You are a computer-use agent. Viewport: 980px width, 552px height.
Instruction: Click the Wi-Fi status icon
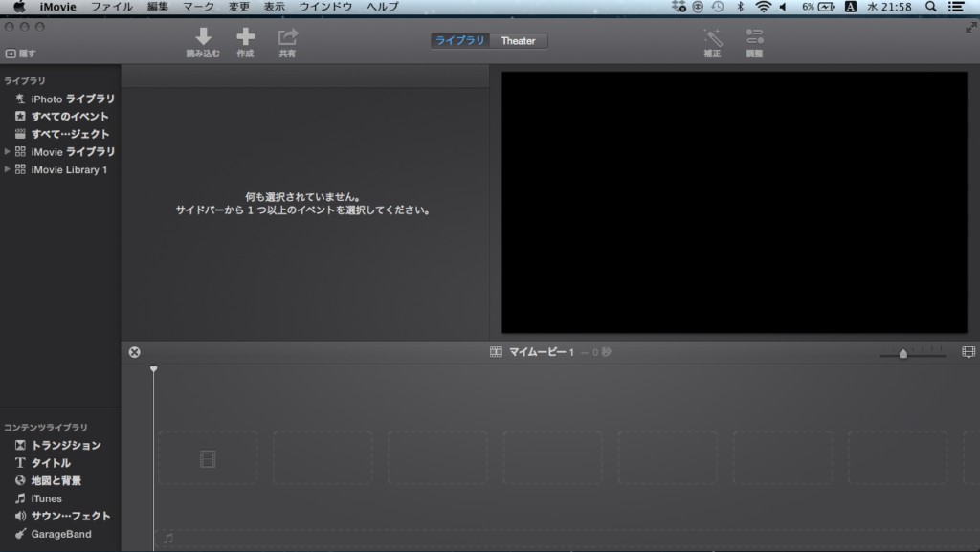pyautogui.click(x=763, y=7)
